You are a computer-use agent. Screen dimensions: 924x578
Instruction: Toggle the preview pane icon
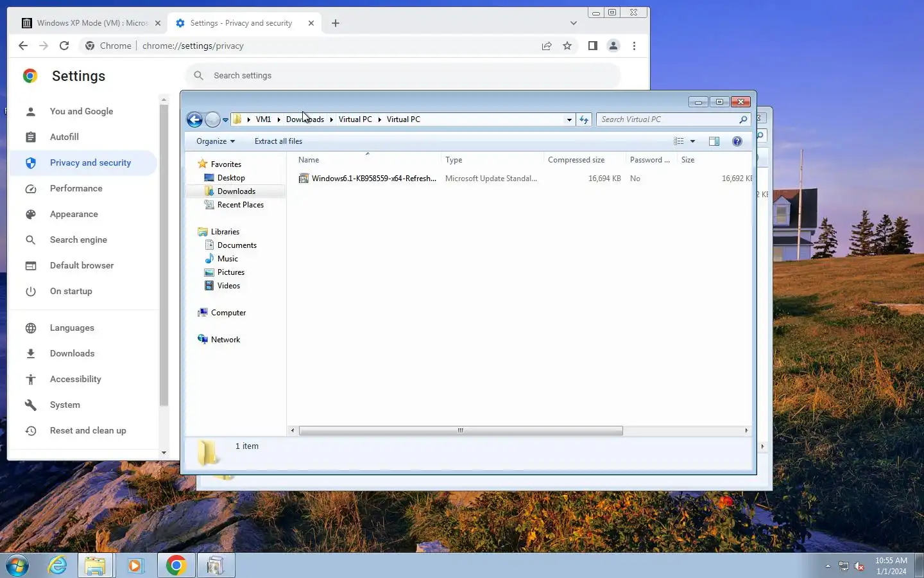(714, 141)
